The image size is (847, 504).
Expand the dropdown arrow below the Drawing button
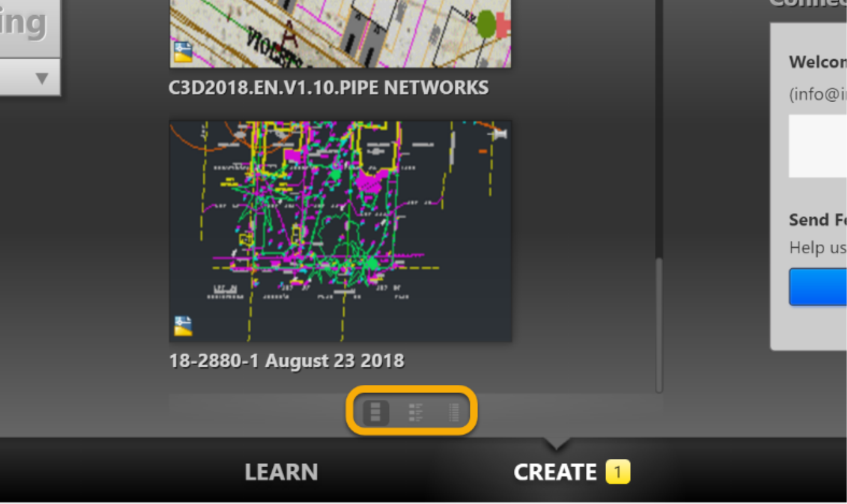pyautogui.click(x=41, y=78)
